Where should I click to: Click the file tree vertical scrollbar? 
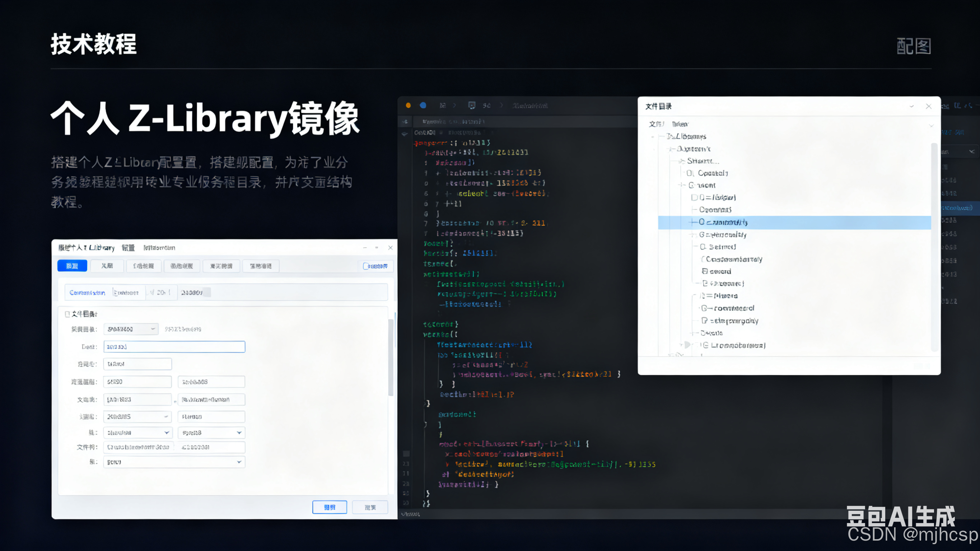pos(934,247)
